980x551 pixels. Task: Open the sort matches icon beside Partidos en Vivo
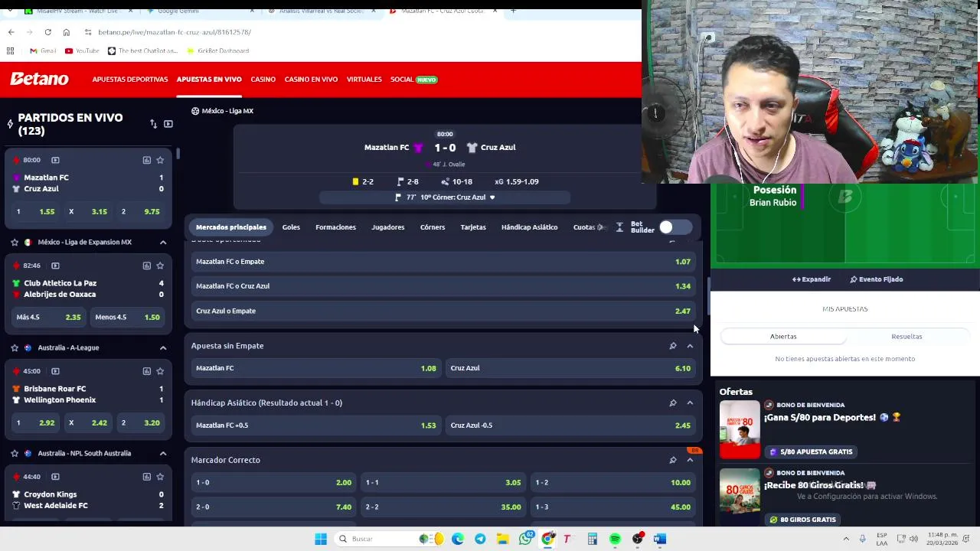tap(153, 124)
